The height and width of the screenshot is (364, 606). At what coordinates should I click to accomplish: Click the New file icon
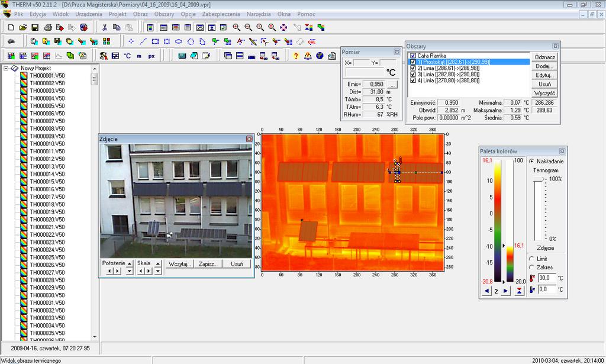click(x=11, y=27)
